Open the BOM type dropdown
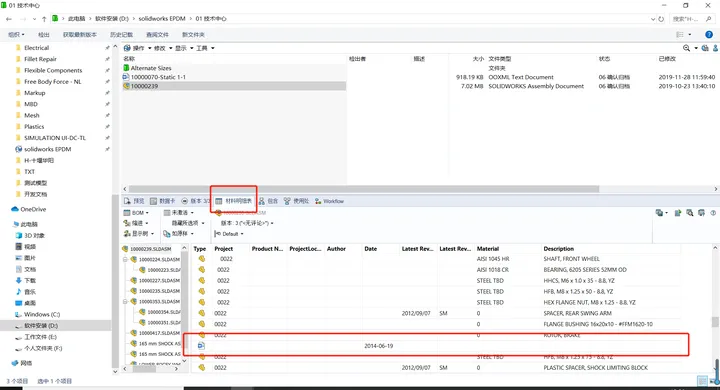 click(x=136, y=213)
